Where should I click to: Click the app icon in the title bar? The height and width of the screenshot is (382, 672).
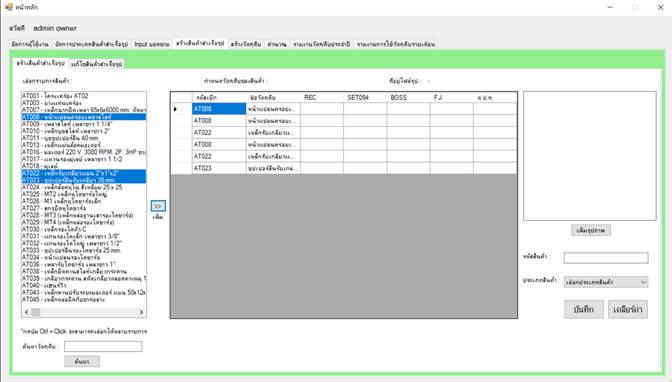[x=9, y=7]
